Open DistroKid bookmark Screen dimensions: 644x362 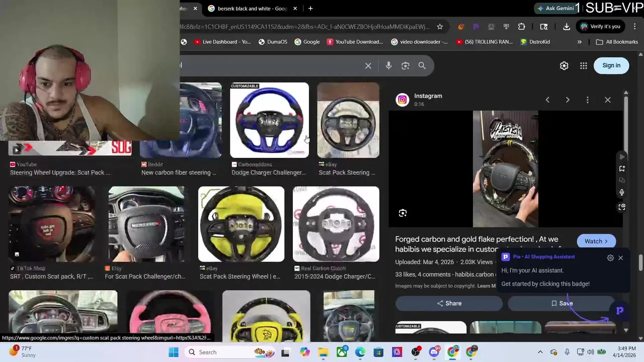[x=535, y=42]
